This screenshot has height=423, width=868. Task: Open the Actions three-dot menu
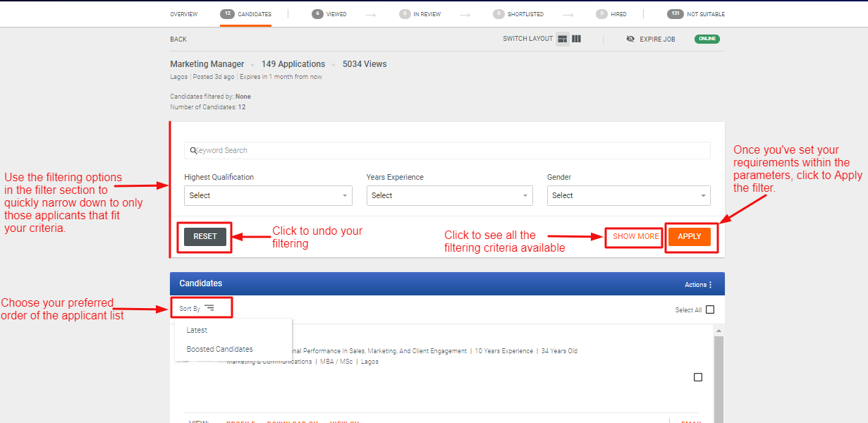710,285
